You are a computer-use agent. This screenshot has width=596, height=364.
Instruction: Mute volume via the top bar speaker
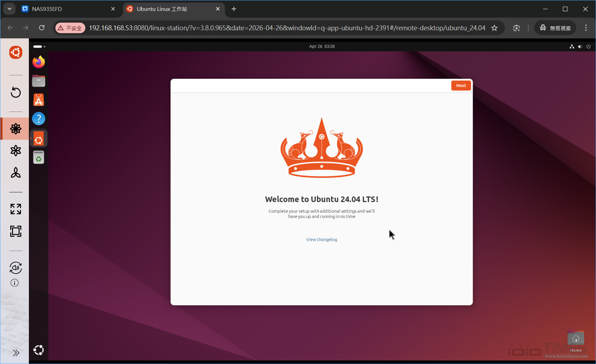click(580, 46)
